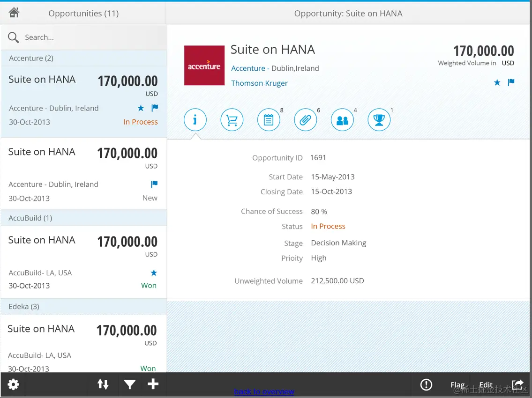
Task: Click the 212,500.00 USD unweighted volume
Action: [337, 280]
